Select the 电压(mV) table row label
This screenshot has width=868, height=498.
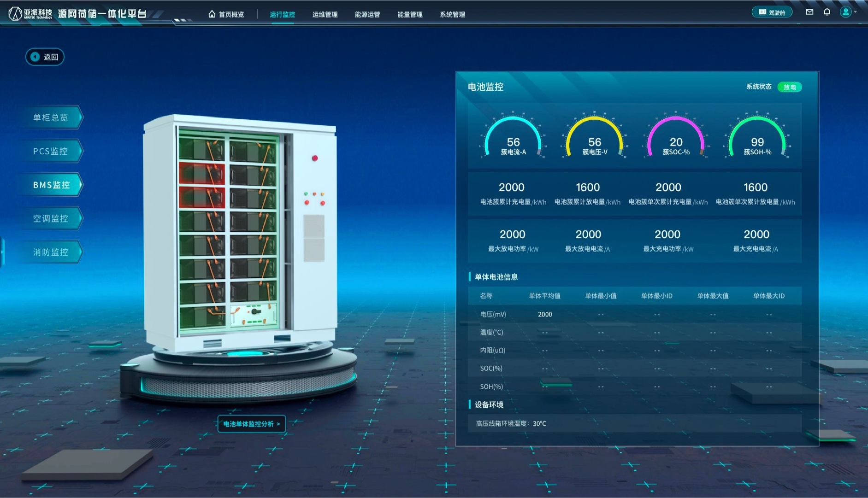click(x=493, y=314)
